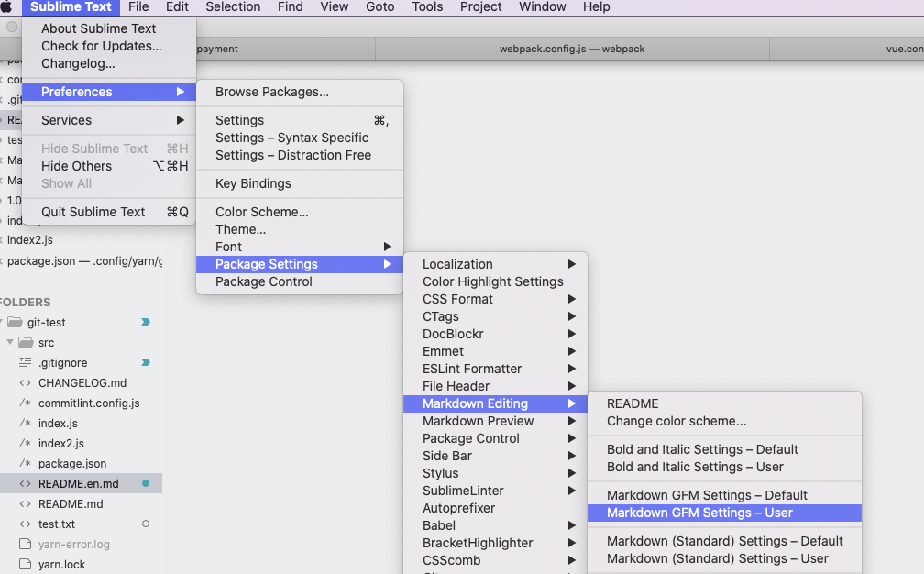Click the arrow badge beside git-test folder

point(146,322)
